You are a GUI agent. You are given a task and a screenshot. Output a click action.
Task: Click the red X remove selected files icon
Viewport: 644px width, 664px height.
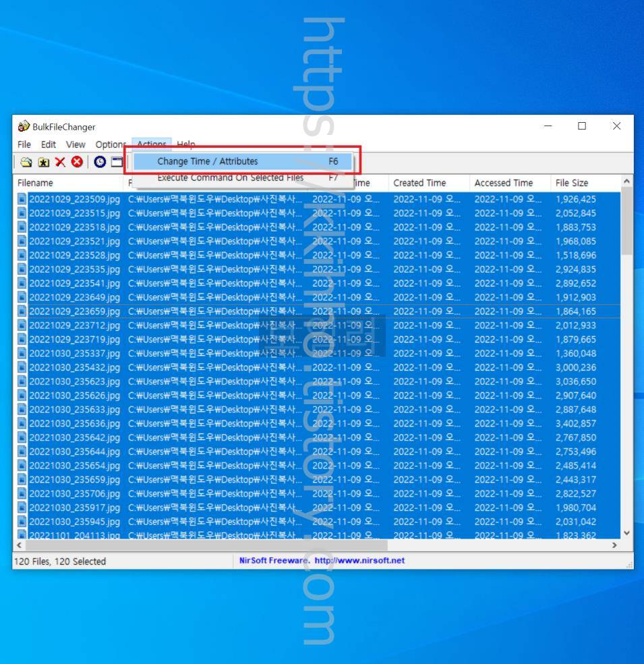coord(60,162)
